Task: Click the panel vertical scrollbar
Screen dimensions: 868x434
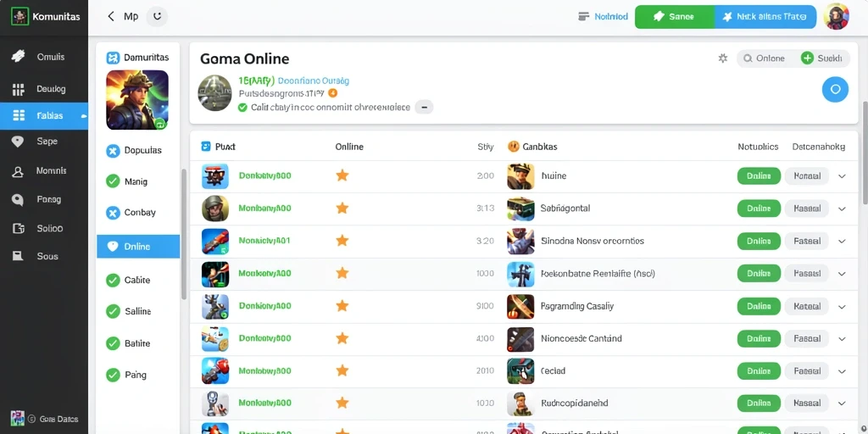Action: coord(184,234)
